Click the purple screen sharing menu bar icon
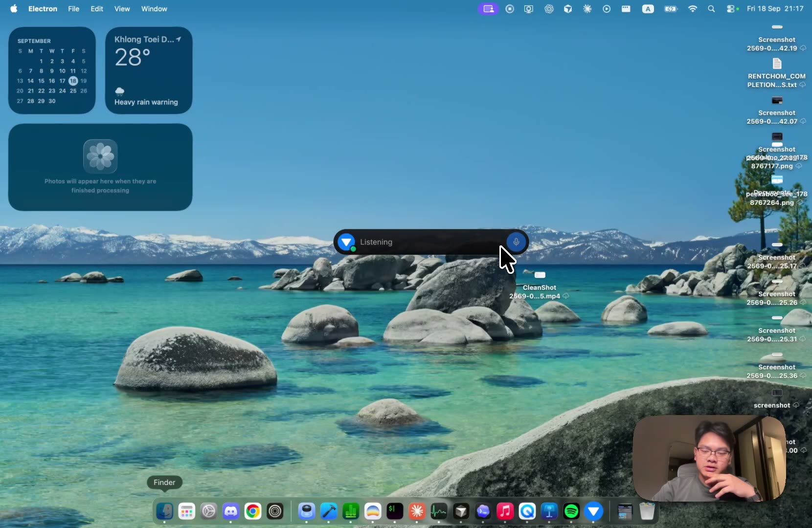This screenshot has height=528, width=812. click(488, 9)
